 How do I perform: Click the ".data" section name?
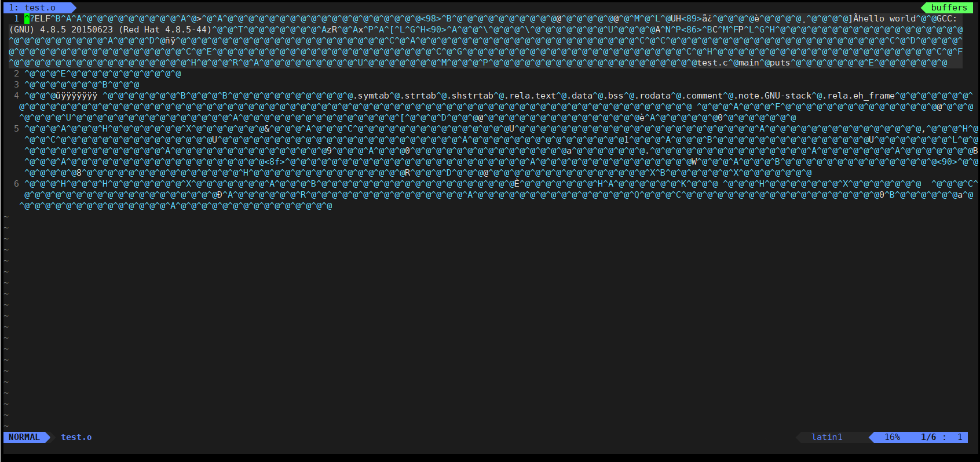[579, 96]
